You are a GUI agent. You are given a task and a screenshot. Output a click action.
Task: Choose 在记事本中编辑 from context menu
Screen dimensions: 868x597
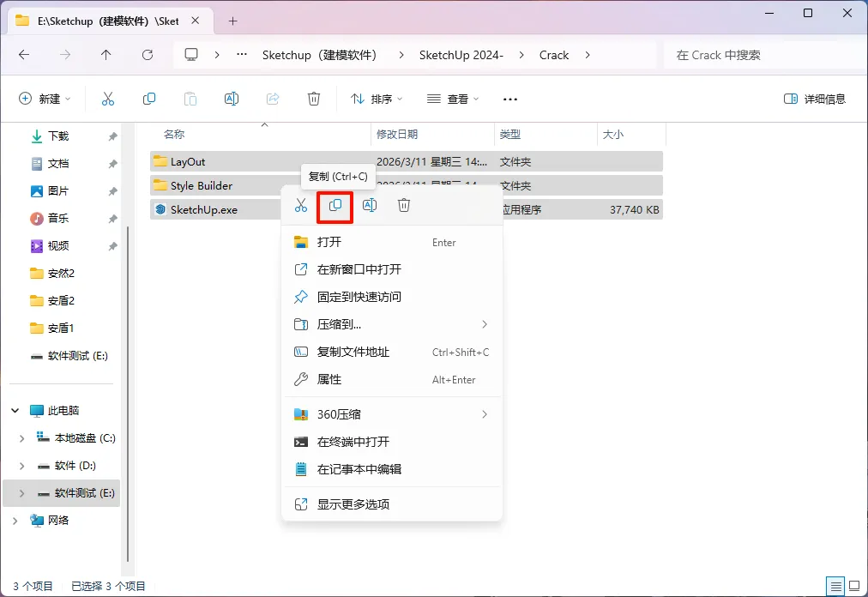(x=392, y=470)
